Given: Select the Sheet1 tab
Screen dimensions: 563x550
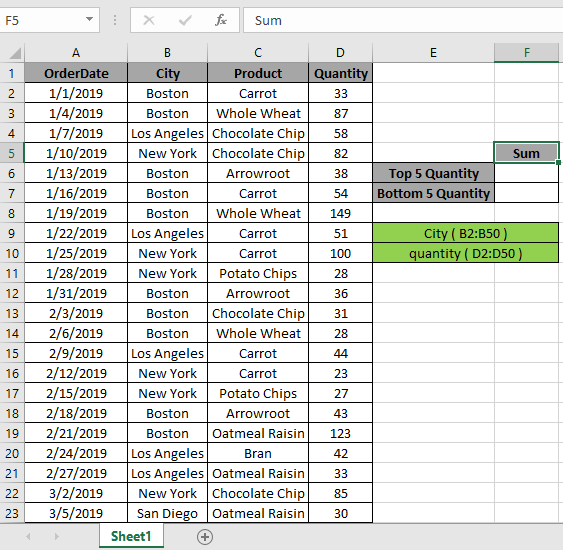Looking at the screenshot, I should pos(131,536).
